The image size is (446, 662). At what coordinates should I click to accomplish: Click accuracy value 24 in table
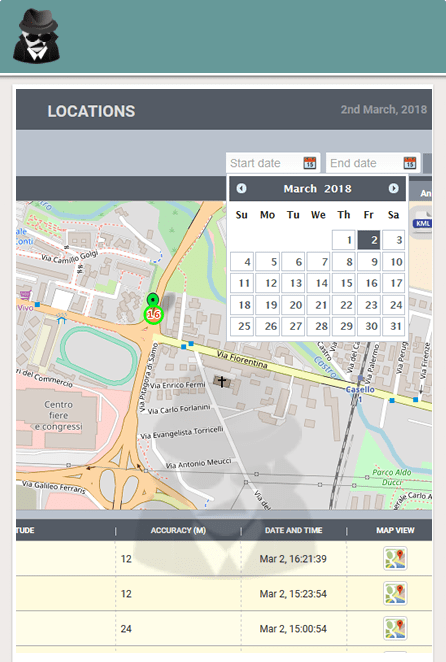(x=126, y=629)
